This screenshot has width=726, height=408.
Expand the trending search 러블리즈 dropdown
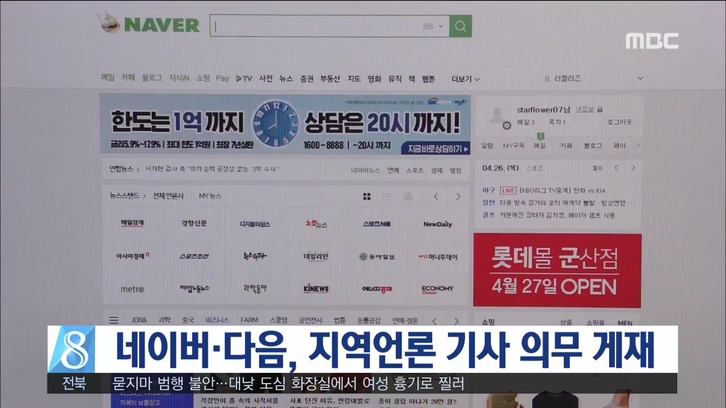[x=640, y=78]
